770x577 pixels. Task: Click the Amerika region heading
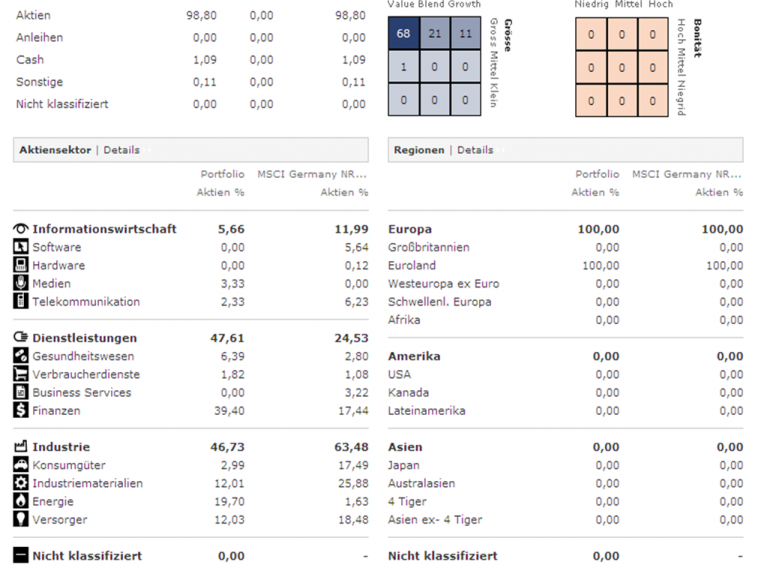click(x=414, y=356)
